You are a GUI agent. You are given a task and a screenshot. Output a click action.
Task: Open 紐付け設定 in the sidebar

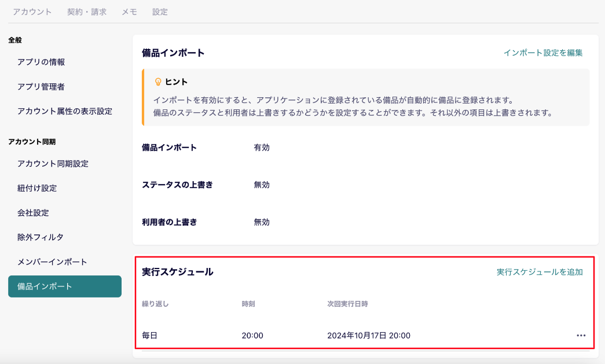(x=37, y=188)
